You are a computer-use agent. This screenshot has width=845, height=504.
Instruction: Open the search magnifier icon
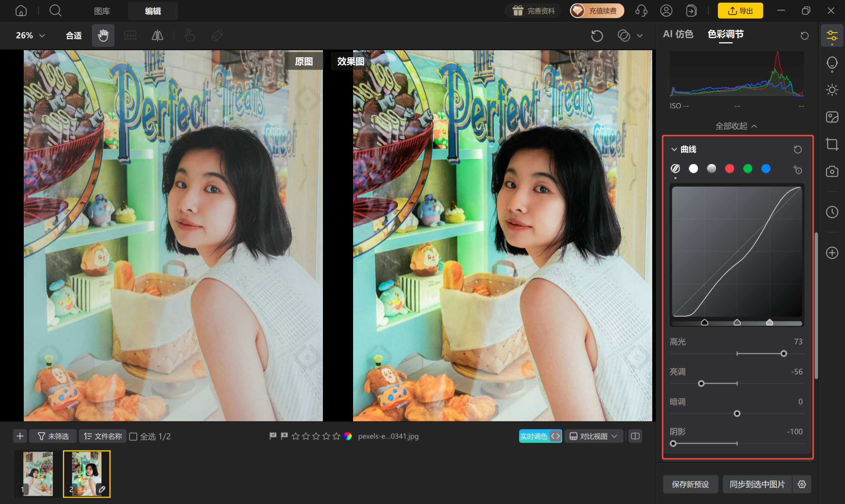55,11
